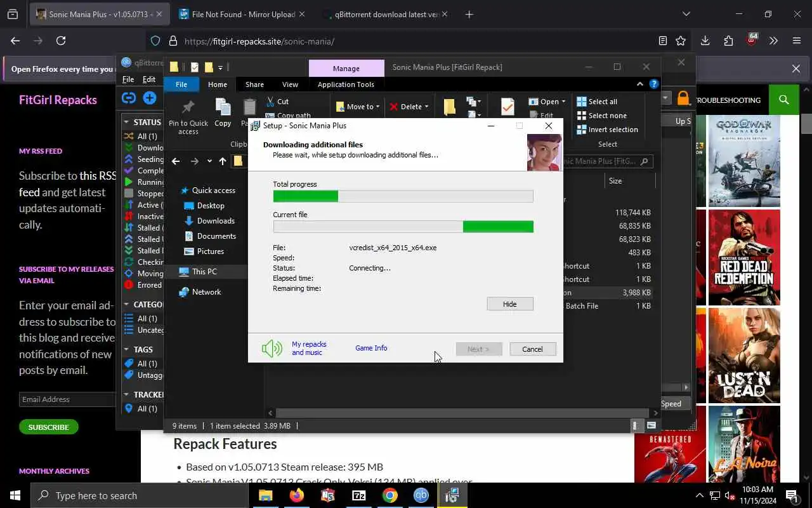Switch Explorer to large icons view toggle

point(651,426)
